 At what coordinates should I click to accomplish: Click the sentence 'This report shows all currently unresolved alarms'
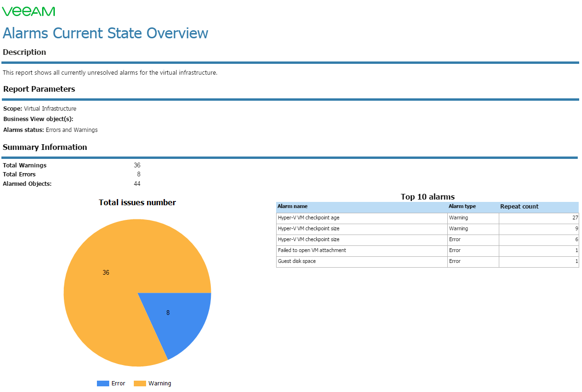110,73
